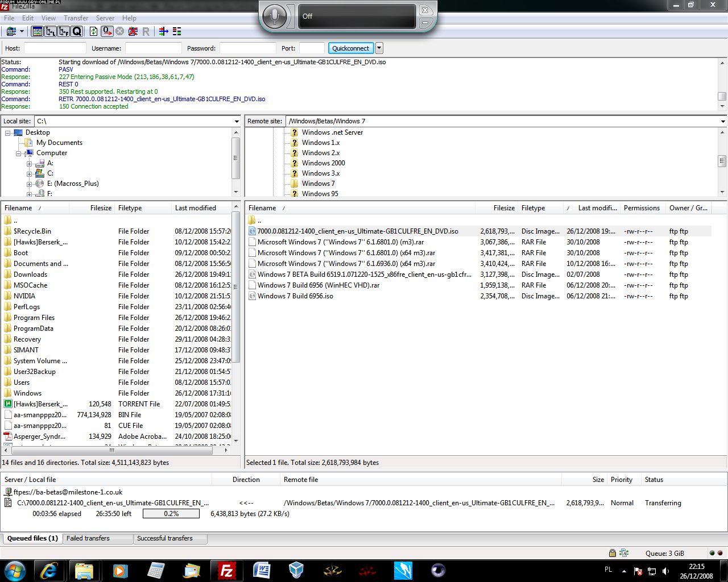
Task: Click the Host input field
Action: click(55, 48)
